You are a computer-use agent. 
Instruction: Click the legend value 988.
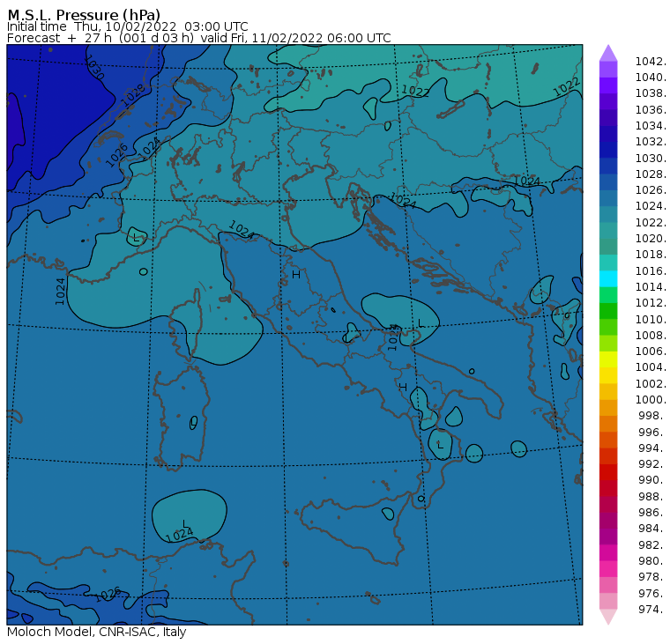point(652,497)
